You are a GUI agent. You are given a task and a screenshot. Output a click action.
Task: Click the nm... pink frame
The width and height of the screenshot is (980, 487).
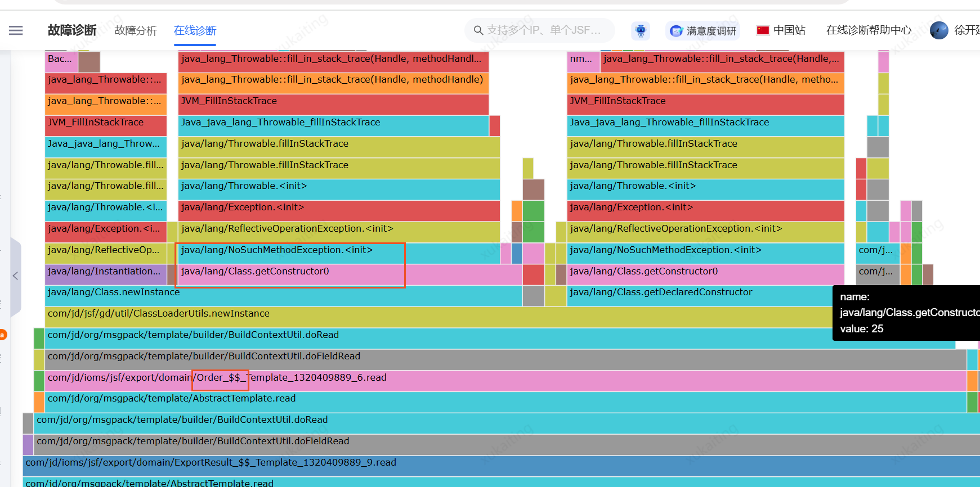coord(584,62)
